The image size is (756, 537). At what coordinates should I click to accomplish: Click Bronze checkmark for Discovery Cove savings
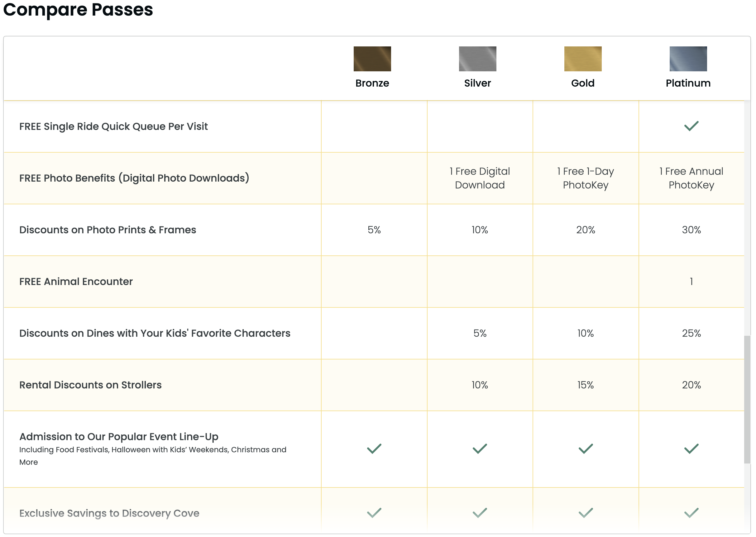[x=374, y=512]
